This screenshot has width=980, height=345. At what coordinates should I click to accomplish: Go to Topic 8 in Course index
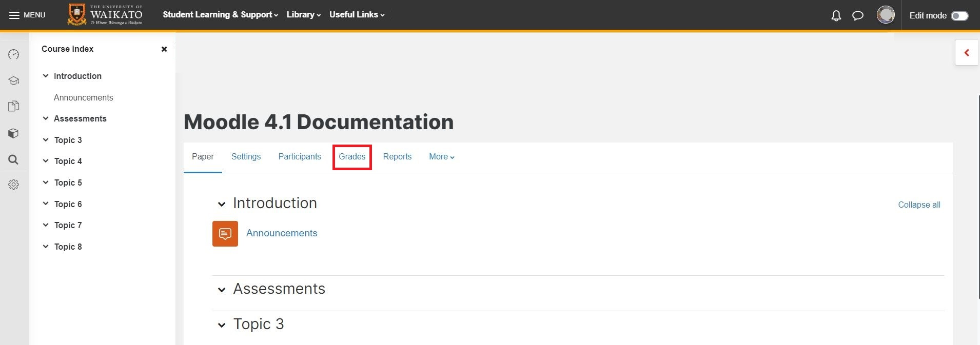click(68, 247)
